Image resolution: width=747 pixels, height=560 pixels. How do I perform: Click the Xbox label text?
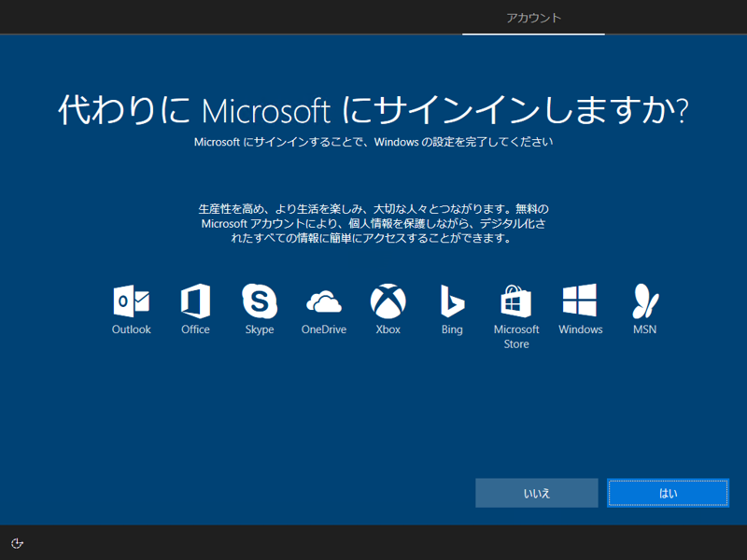(x=388, y=329)
